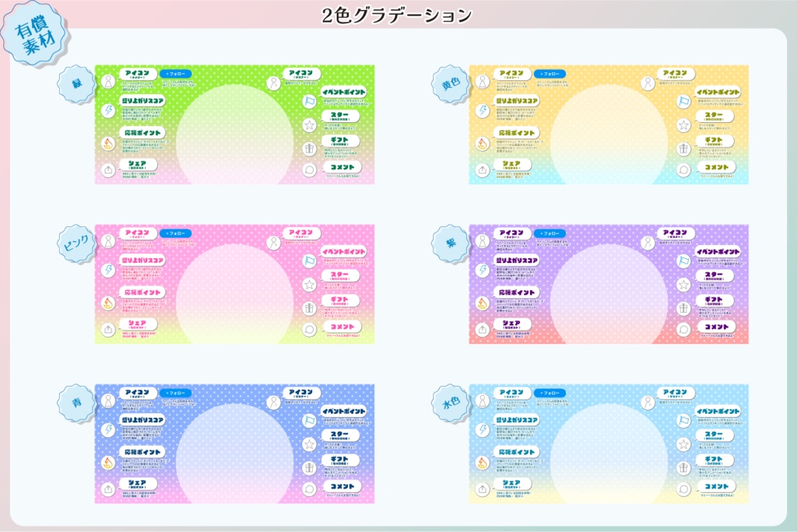Click the 黄色 color variant badge
The width and height of the screenshot is (797, 532).
click(x=449, y=83)
